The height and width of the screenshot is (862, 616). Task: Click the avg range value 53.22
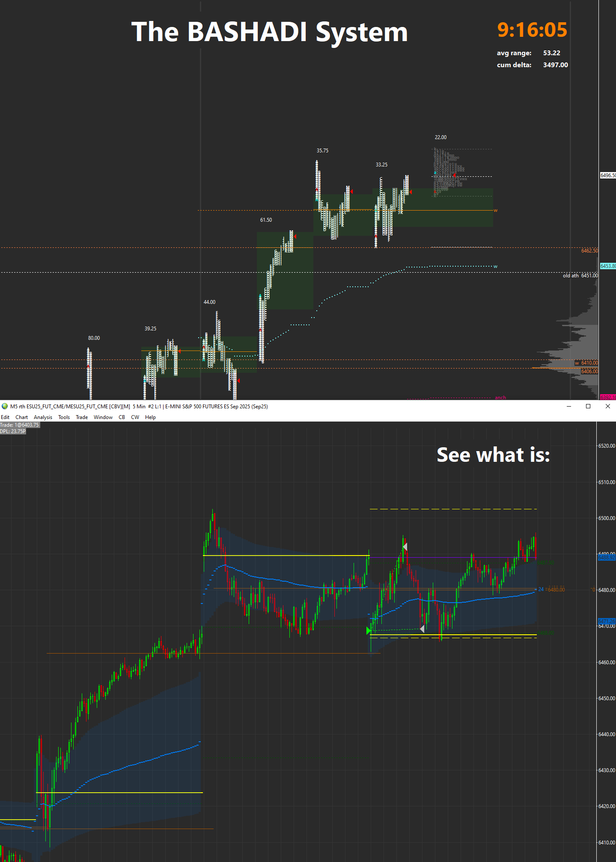tap(552, 53)
